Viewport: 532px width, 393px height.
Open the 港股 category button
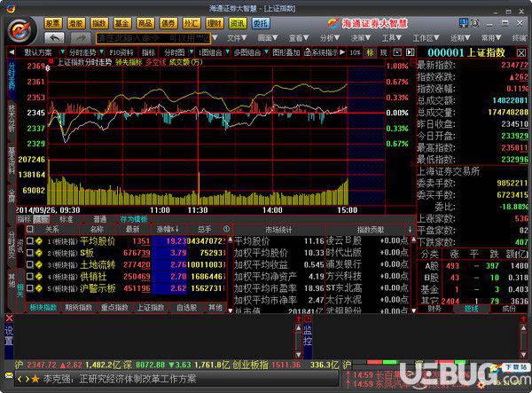pos(75,23)
